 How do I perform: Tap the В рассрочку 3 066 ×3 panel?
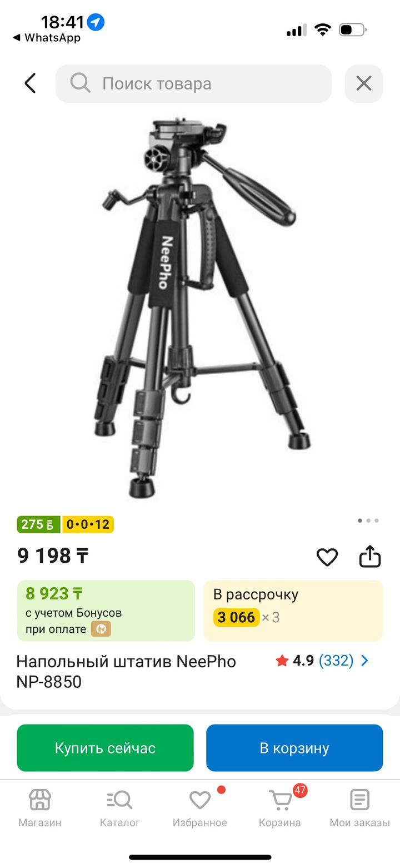(293, 611)
